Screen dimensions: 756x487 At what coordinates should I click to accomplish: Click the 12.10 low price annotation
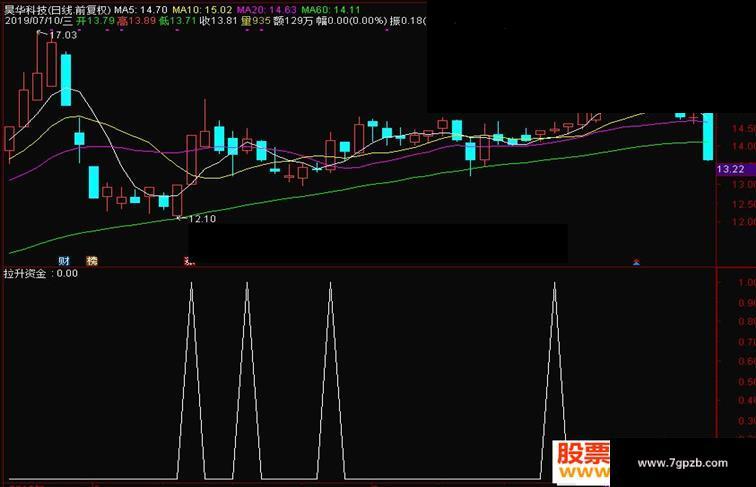(x=202, y=219)
